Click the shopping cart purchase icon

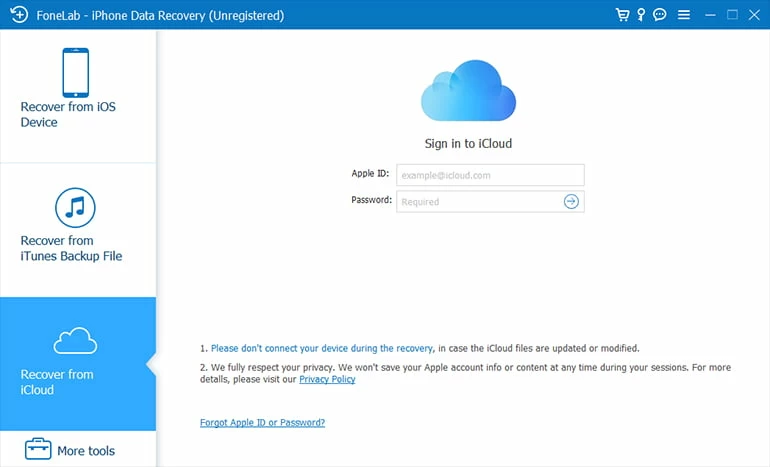pos(623,15)
